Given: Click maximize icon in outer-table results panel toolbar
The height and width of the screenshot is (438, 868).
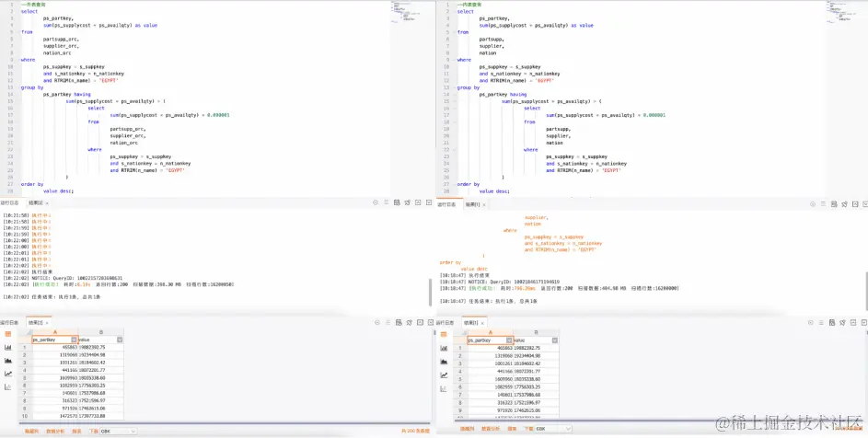Looking at the screenshot, I should (418, 322).
